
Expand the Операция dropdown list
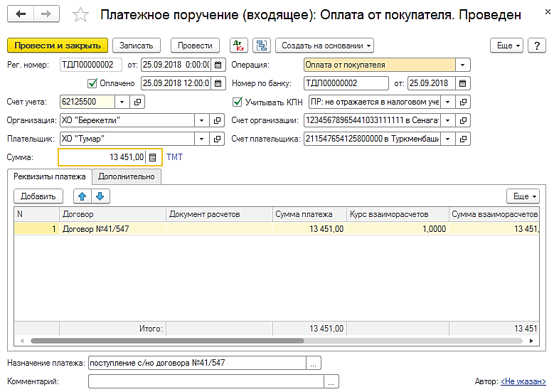464,65
